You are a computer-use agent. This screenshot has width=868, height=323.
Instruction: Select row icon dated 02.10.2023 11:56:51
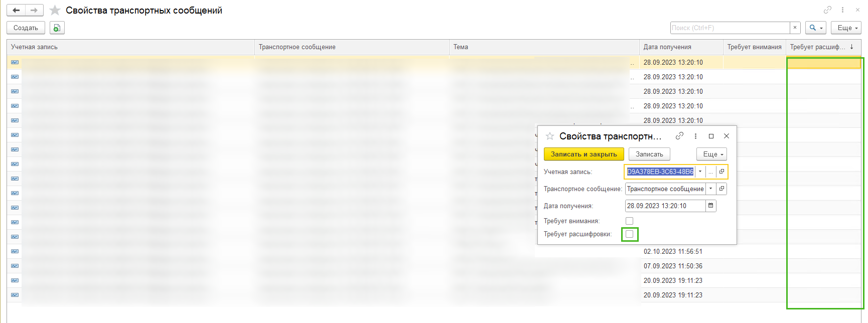15,251
